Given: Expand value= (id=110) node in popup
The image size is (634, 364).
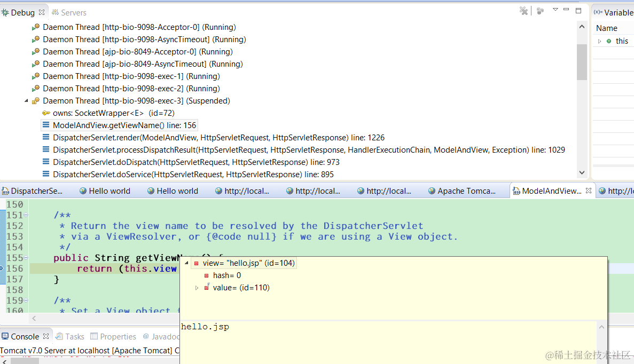Looking at the screenshot, I should click(x=197, y=288).
